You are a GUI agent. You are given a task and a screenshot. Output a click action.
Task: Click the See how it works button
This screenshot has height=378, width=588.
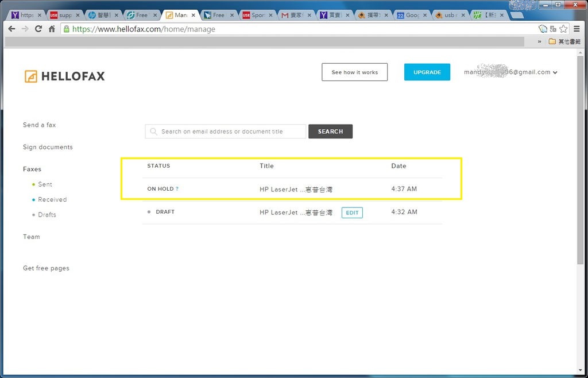[x=354, y=72]
